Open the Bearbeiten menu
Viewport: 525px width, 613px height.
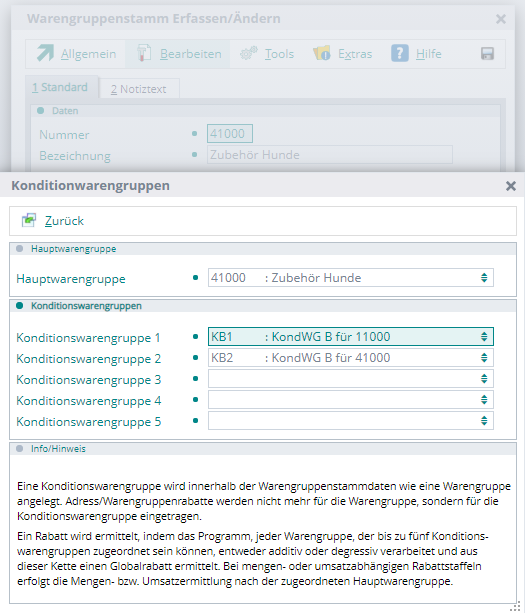coord(190,54)
